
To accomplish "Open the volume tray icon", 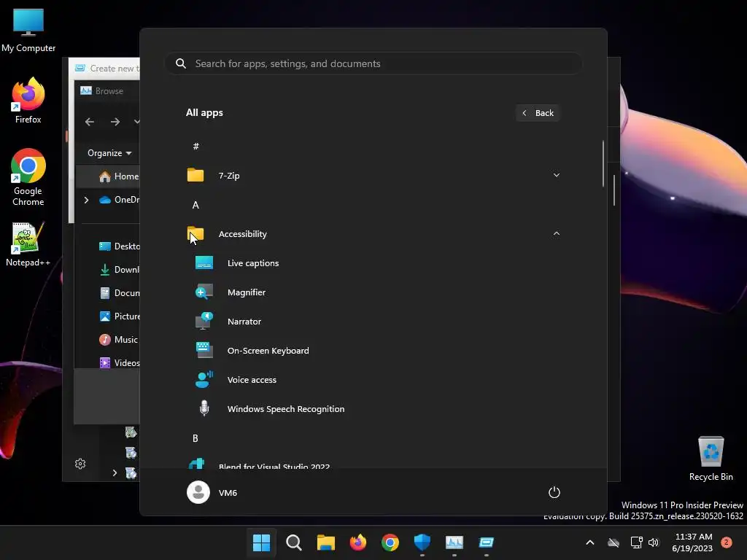I will [654, 542].
